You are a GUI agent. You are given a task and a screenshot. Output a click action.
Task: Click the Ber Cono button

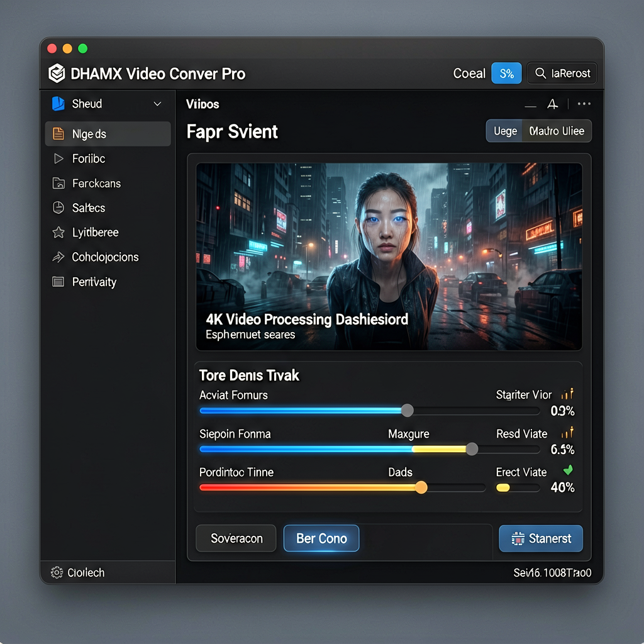click(x=321, y=538)
